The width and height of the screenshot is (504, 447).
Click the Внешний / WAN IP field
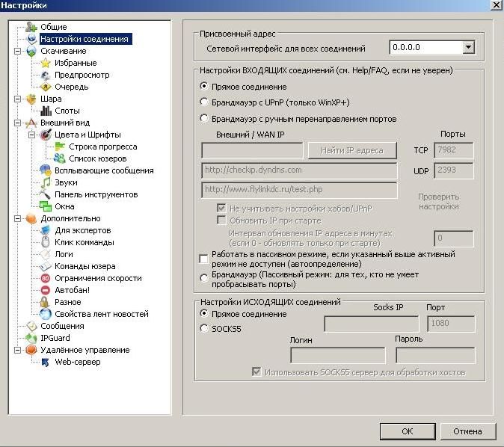point(252,150)
